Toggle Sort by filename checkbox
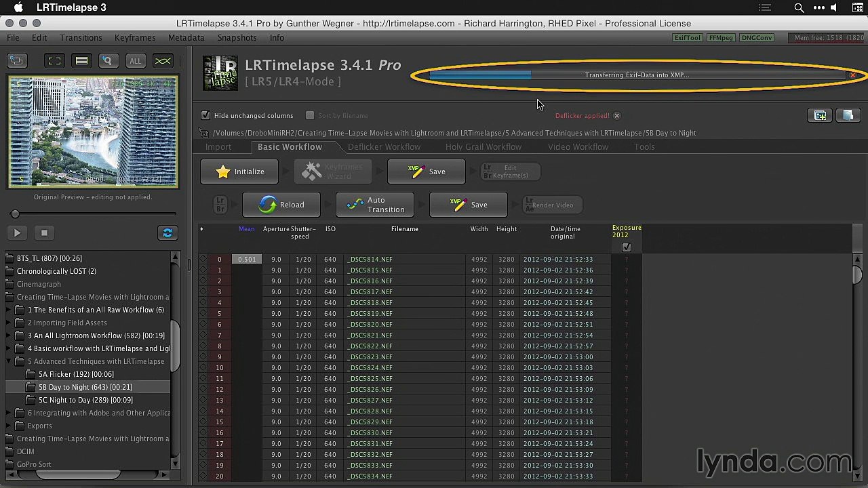The image size is (868, 488). pyautogui.click(x=310, y=115)
